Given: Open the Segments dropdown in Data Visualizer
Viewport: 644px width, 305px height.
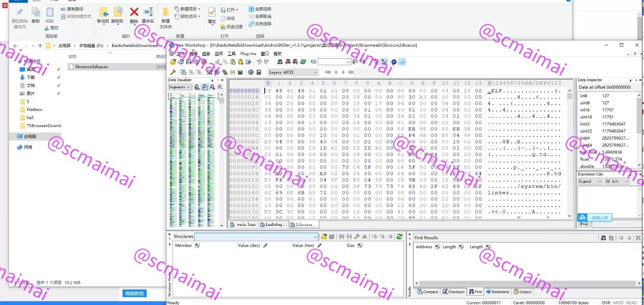Looking at the screenshot, I should tap(180, 87).
